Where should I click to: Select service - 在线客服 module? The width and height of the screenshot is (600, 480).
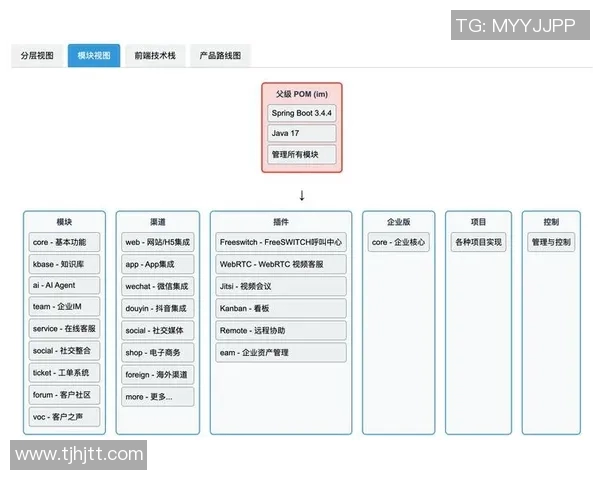point(64,329)
